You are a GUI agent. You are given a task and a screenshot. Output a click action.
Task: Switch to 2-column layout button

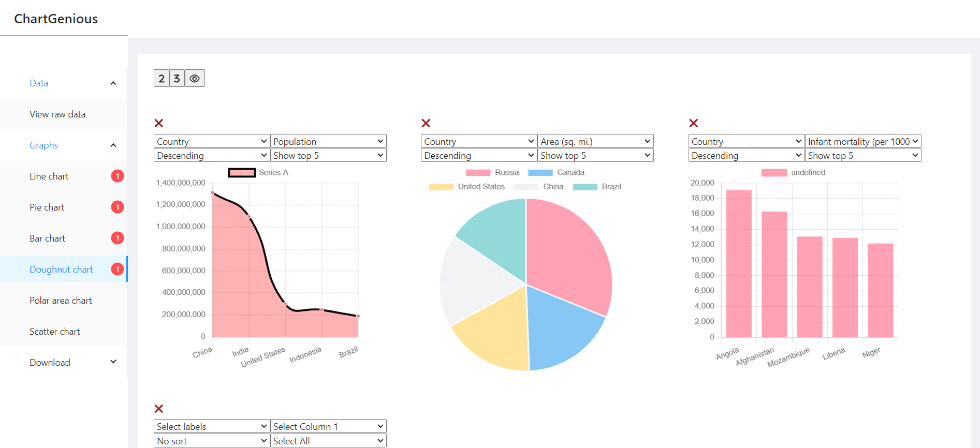click(162, 78)
